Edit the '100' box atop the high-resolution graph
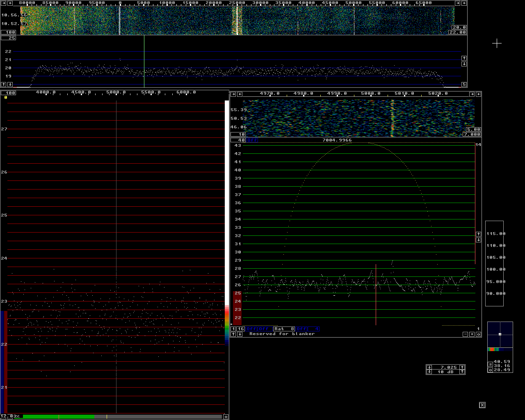This screenshot has width=525, height=420. pyautogui.click(x=9, y=93)
